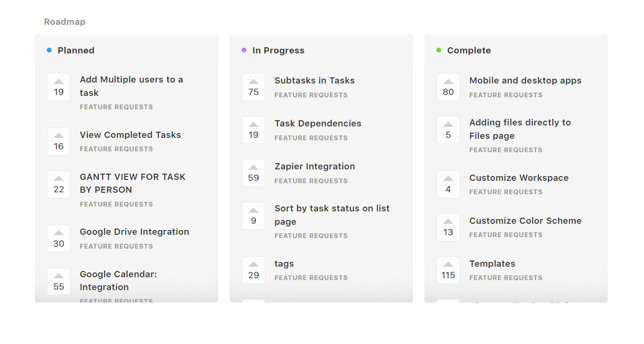The height and width of the screenshot is (344, 644).
Task: Upvote Add Multiple users to a task
Action: 59,87
